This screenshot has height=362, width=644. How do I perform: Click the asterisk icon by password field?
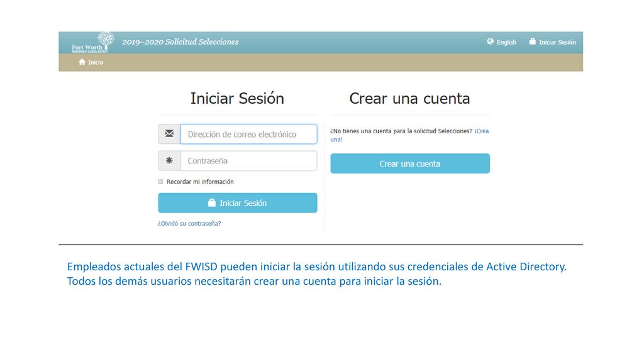pyautogui.click(x=169, y=160)
